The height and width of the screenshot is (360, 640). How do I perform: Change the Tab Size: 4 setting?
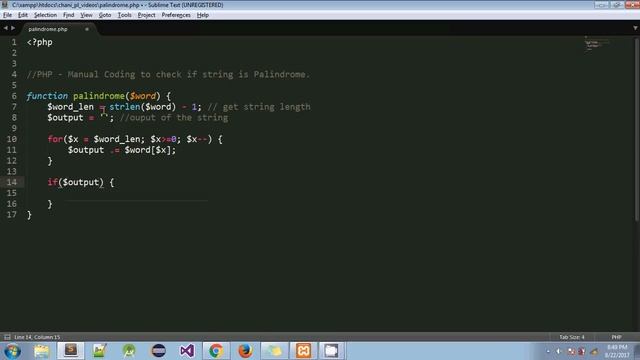coord(572,337)
